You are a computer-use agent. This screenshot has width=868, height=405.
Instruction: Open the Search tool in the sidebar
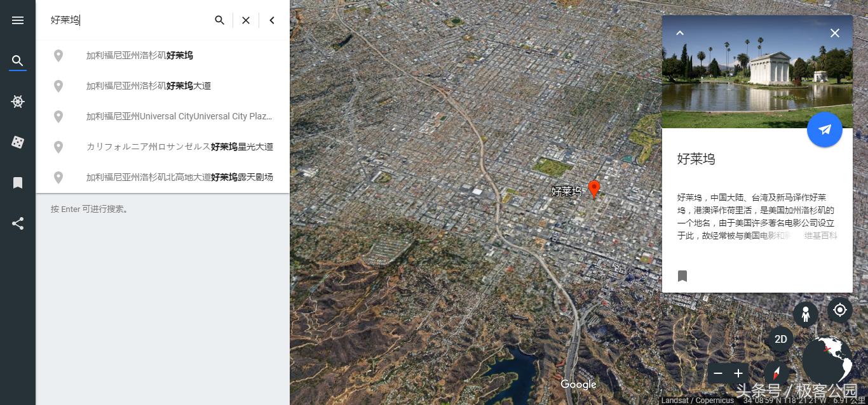(x=18, y=61)
